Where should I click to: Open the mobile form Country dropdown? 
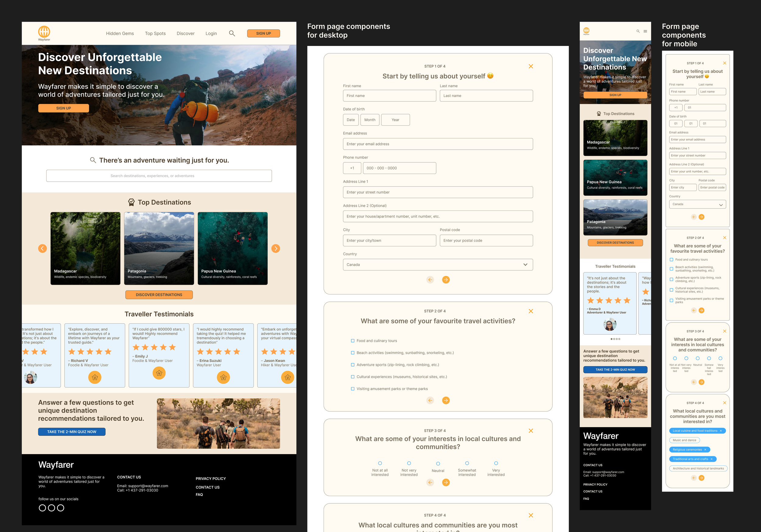(x=697, y=204)
